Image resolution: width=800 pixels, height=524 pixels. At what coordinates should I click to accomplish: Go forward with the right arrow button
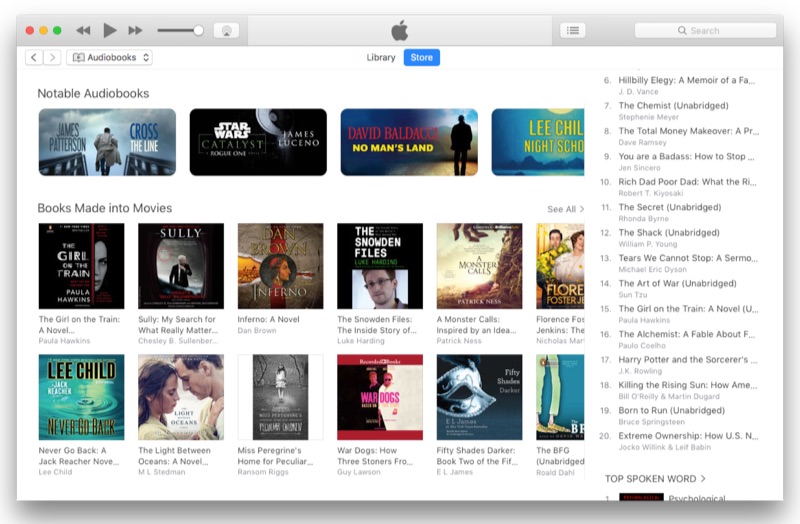(52, 58)
